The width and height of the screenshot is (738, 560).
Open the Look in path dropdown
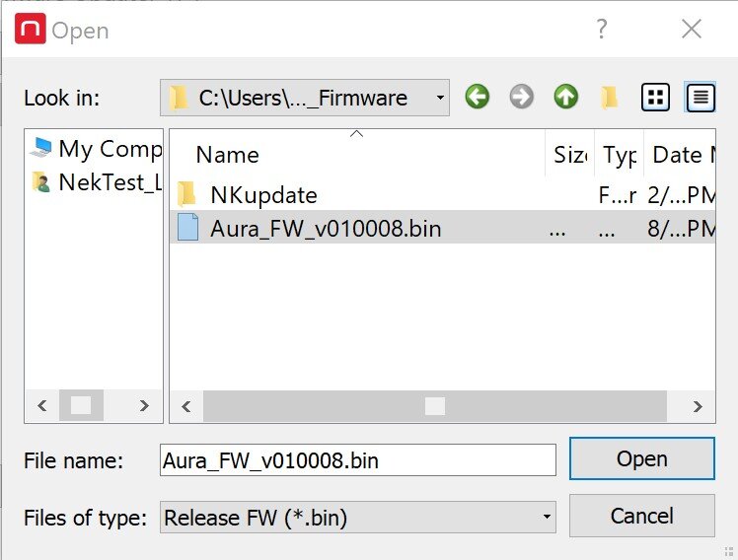point(305,98)
